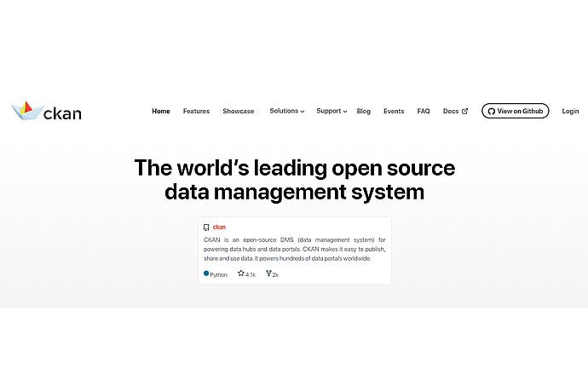Open the Docs link
Viewport: 588px width, 392px height.
point(451,111)
